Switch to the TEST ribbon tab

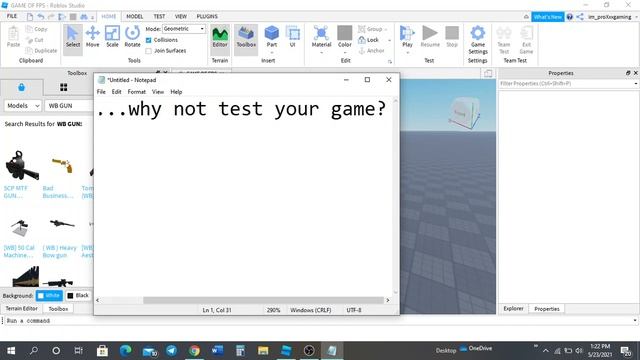(159, 16)
